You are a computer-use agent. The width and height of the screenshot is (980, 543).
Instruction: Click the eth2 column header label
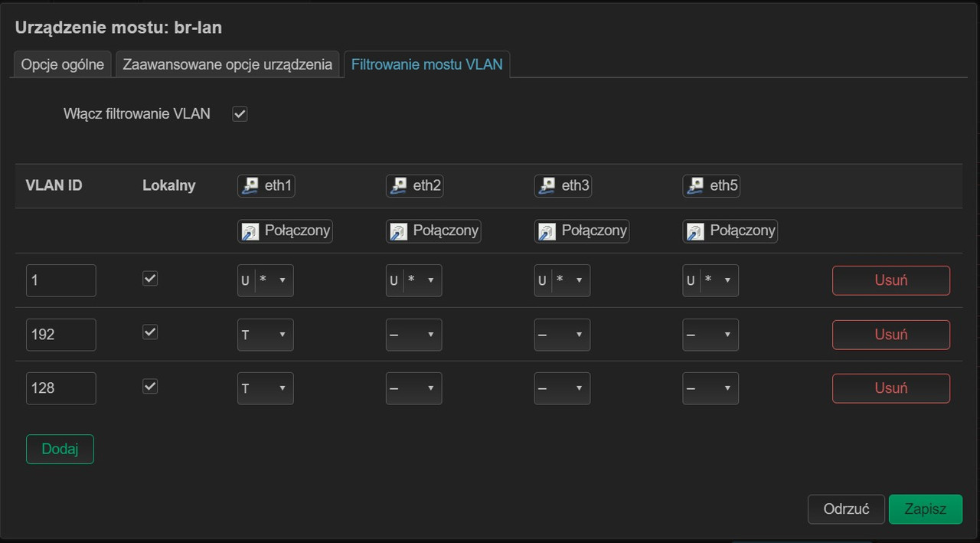tap(426, 185)
